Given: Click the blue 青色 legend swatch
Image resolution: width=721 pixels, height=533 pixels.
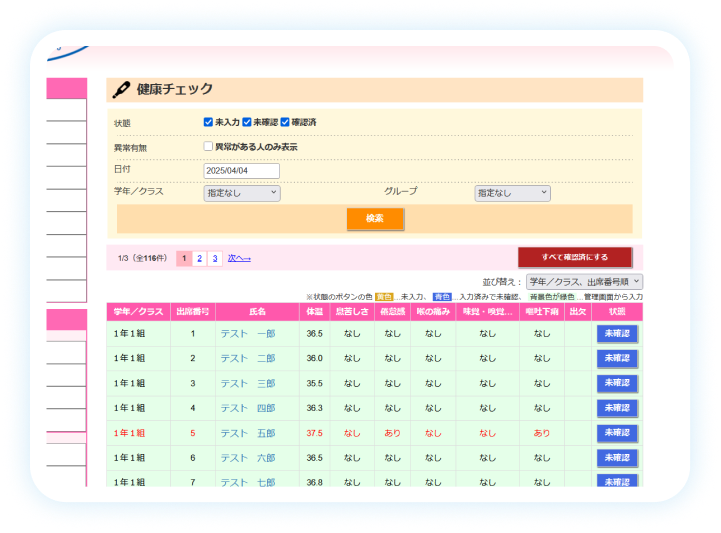Looking at the screenshot, I should [442, 297].
